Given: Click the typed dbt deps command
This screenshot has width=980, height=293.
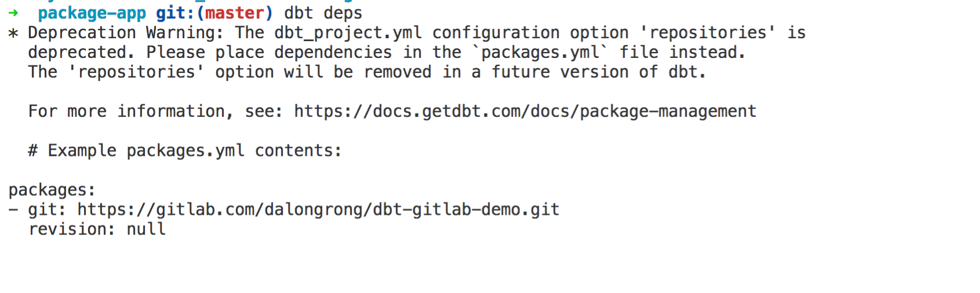Looking at the screenshot, I should [323, 13].
